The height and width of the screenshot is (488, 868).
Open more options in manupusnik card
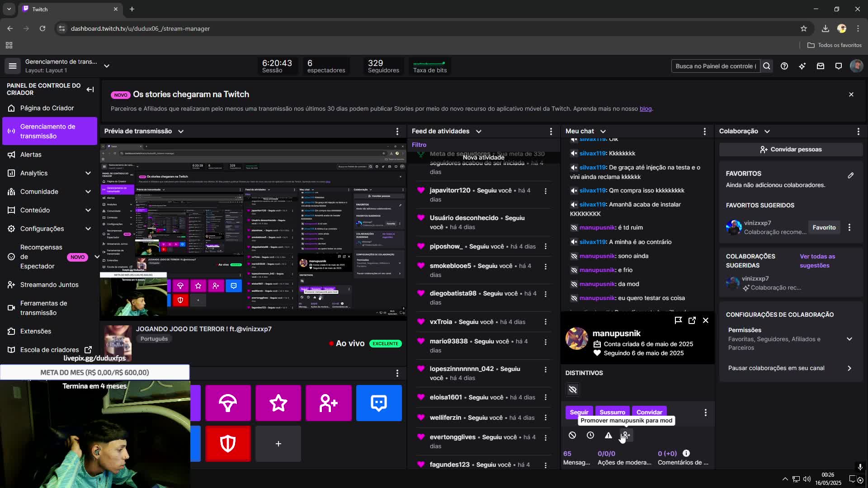pyautogui.click(x=705, y=413)
